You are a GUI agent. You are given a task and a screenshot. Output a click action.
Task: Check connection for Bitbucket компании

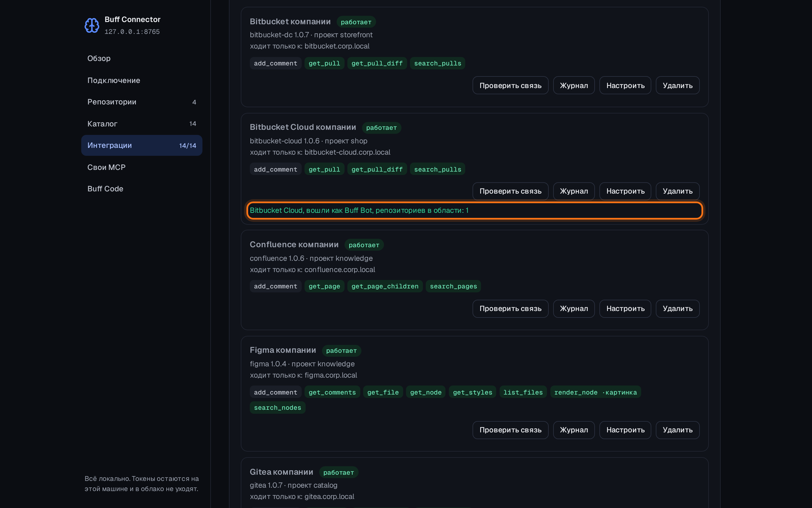click(510, 85)
